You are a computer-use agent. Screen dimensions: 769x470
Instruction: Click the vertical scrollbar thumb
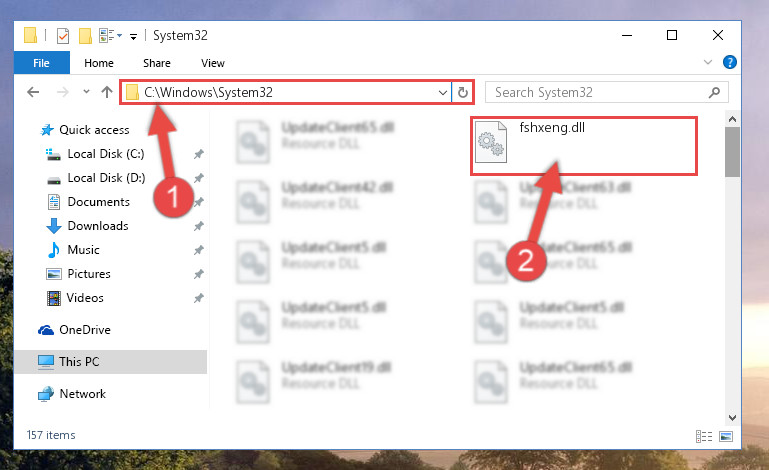(x=732, y=152)
